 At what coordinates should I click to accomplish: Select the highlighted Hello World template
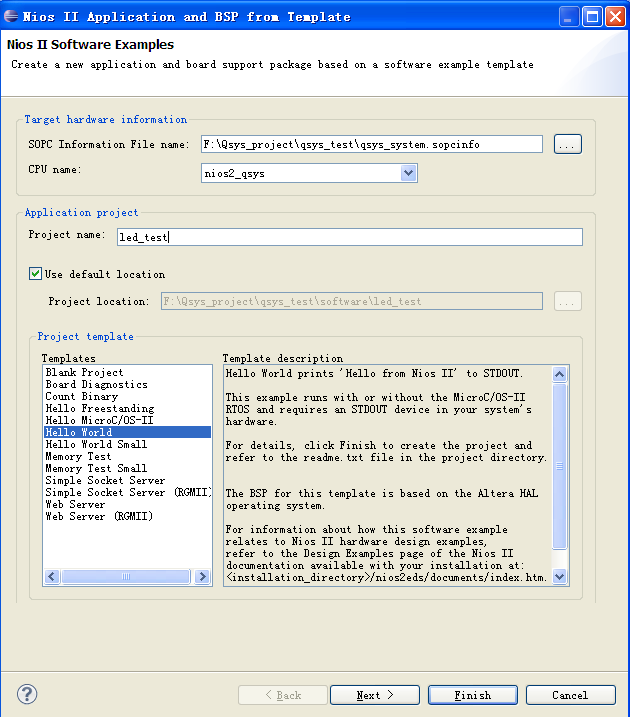click(128, 432)
